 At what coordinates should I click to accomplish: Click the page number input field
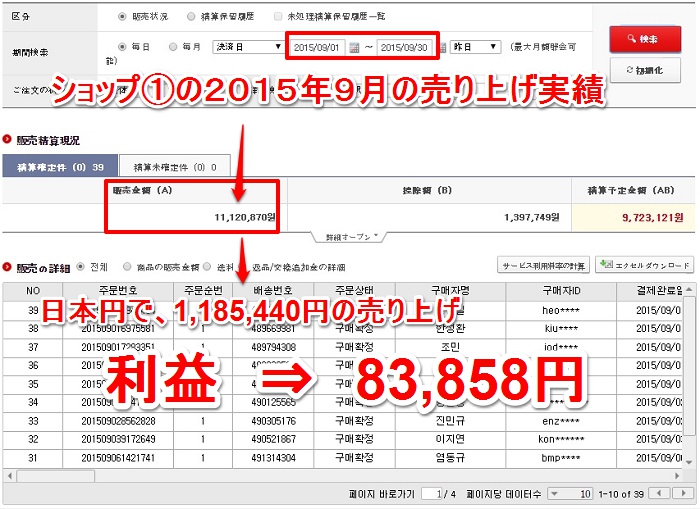tap(430, 494)
